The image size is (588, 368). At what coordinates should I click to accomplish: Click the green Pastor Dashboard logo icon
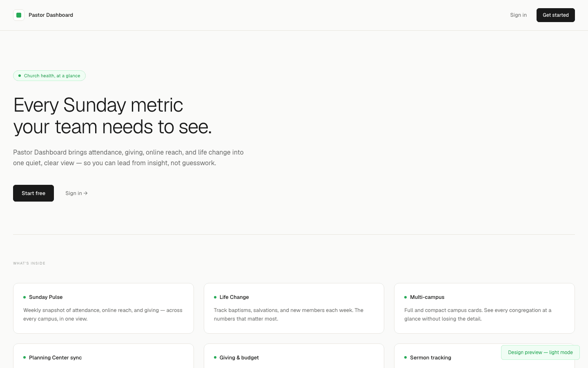coord(19,15)
